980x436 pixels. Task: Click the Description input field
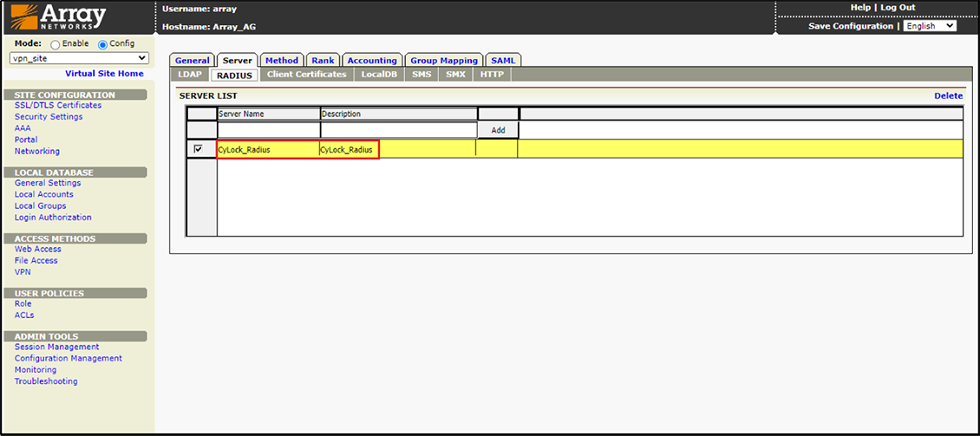[x=398, y=130]
